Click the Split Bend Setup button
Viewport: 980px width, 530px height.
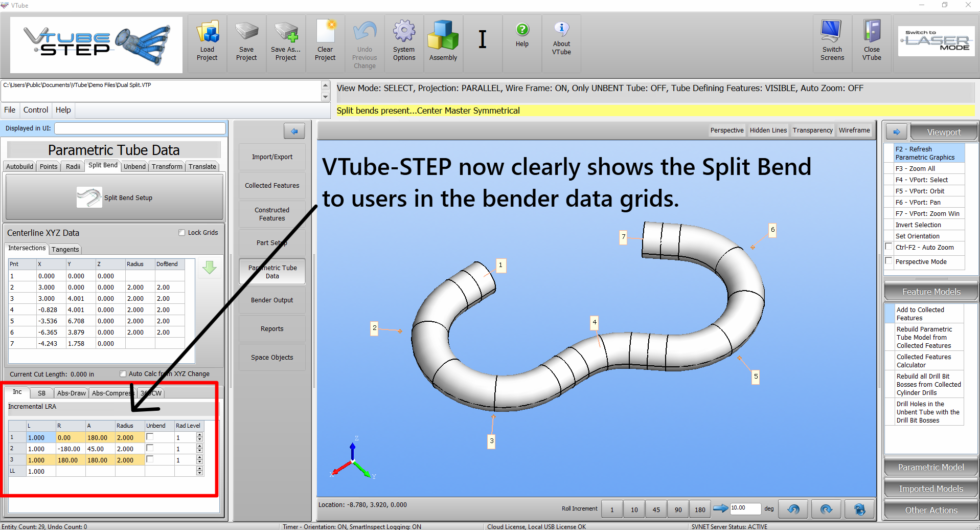pyautogui.click(x=115, y=197)
